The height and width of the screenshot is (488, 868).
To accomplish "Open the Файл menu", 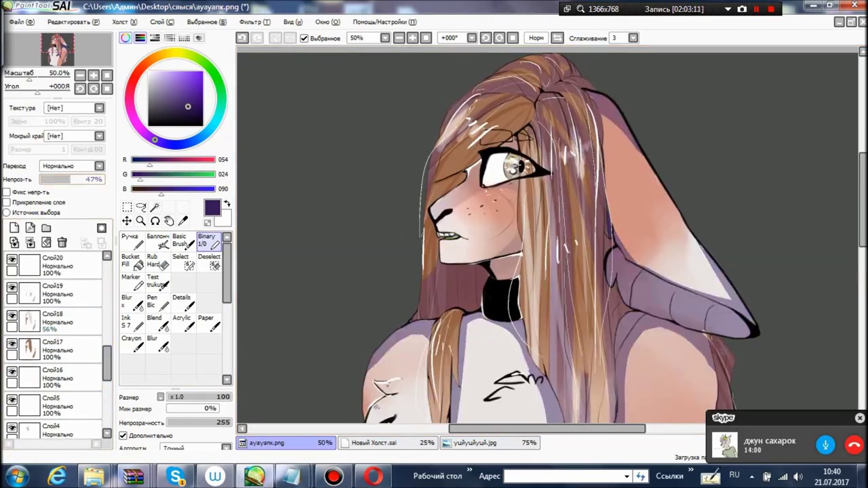I will click(21, 22).
